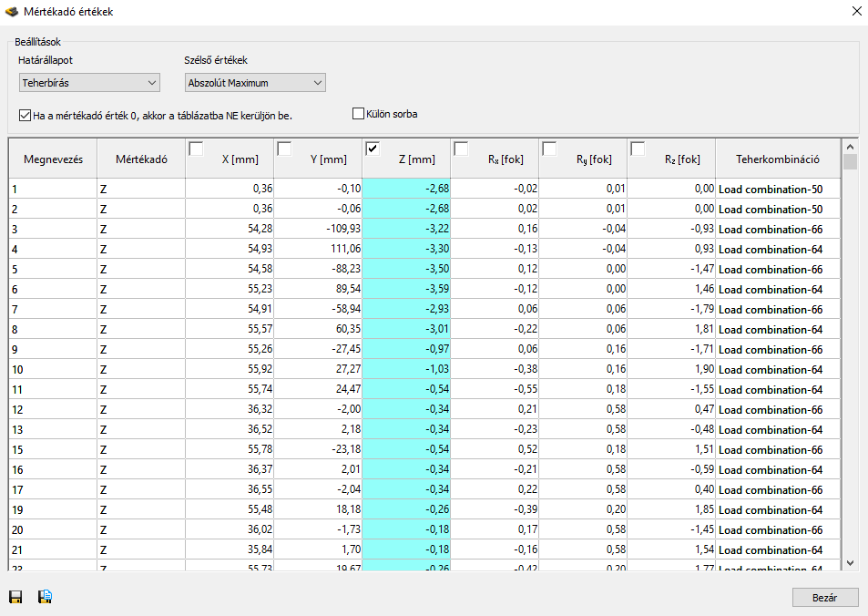Click Rz value -0,59 in row 16
The height and width of the screenshot is (616, 868).
pyautogui.click(x=671, y=469)
